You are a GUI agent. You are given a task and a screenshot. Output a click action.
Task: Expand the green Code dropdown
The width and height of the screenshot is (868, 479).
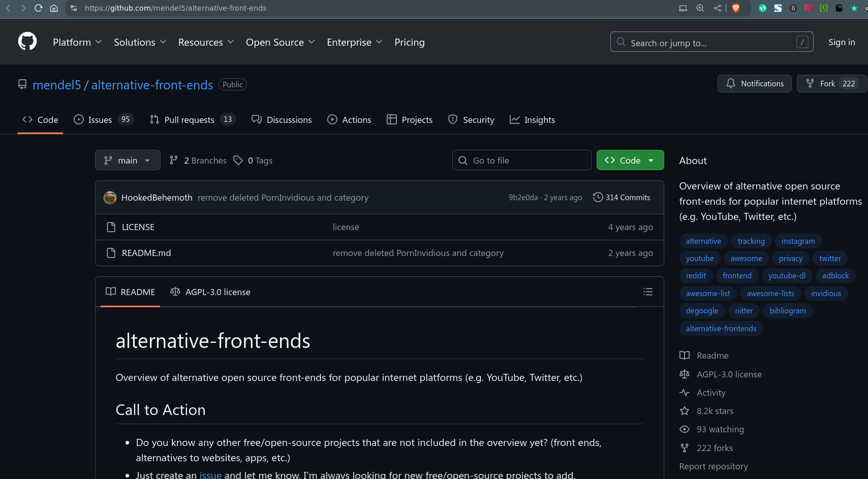point(630,161)
